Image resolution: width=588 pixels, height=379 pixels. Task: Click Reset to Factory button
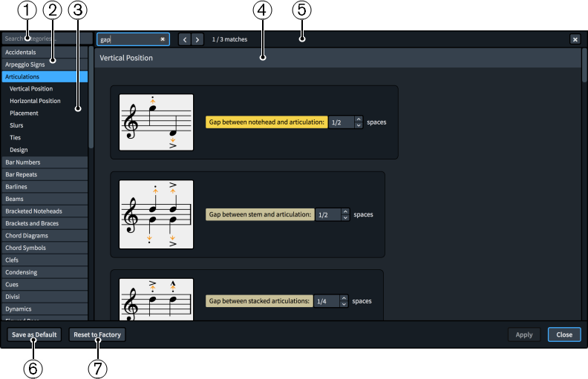coord(97,334)
